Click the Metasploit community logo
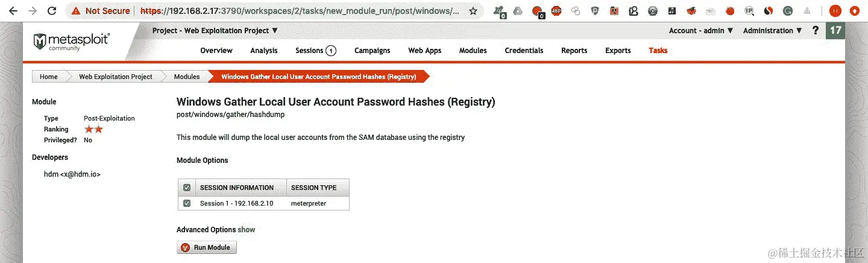 71,42
